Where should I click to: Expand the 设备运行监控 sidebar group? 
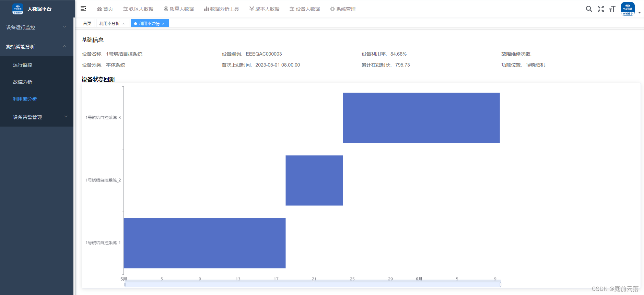(37, 27)
